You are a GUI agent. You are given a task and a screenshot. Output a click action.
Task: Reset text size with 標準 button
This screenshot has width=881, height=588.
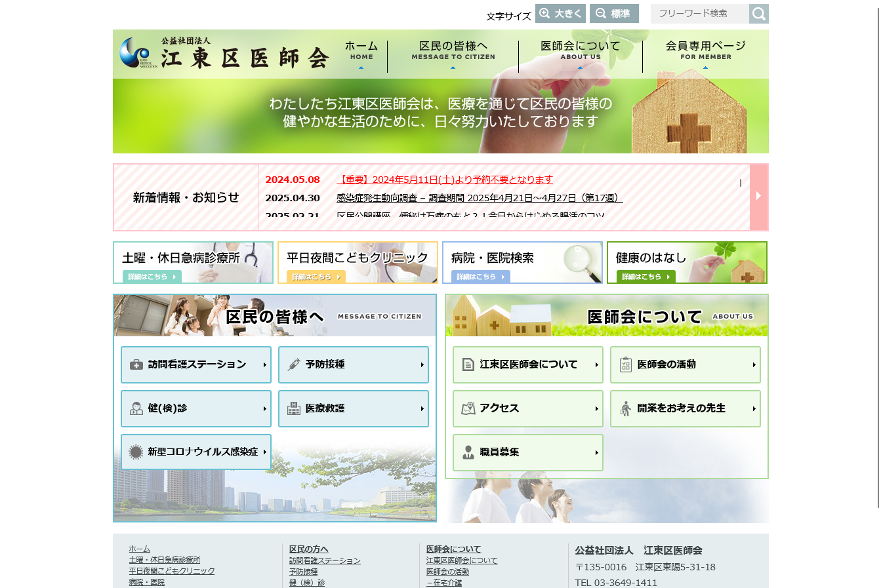[614, 14]
